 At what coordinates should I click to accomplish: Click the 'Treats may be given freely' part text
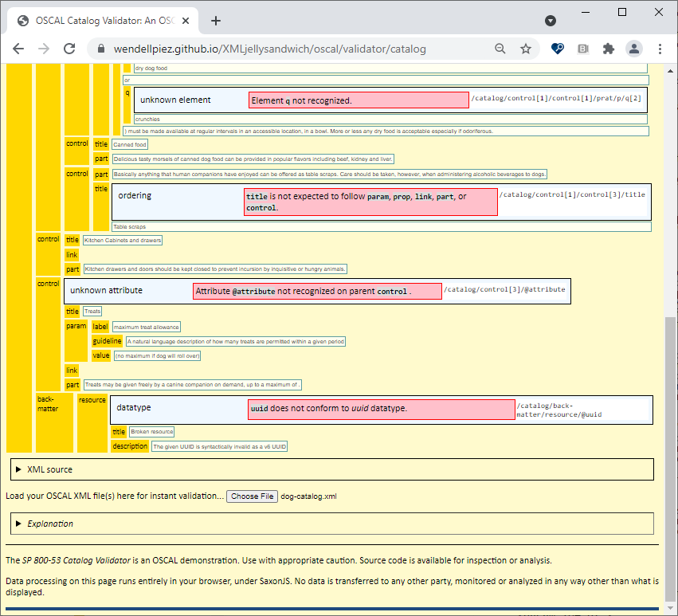pos(193,385)
